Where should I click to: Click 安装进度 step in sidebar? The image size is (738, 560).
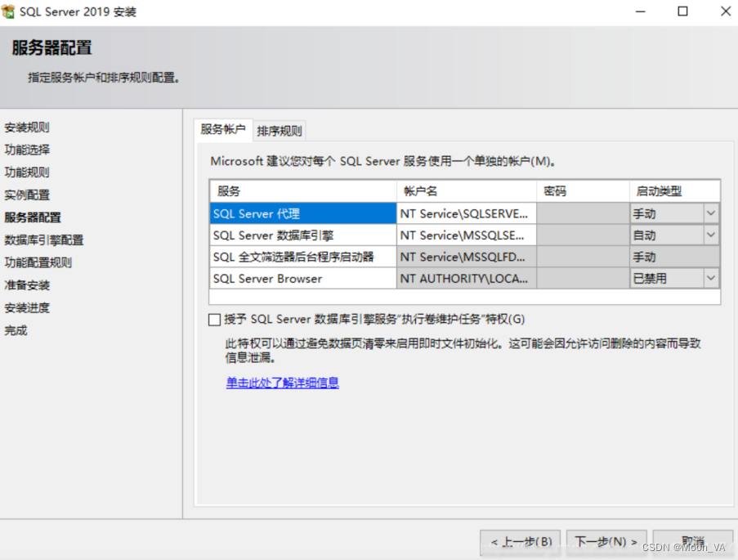click(27, 308)
